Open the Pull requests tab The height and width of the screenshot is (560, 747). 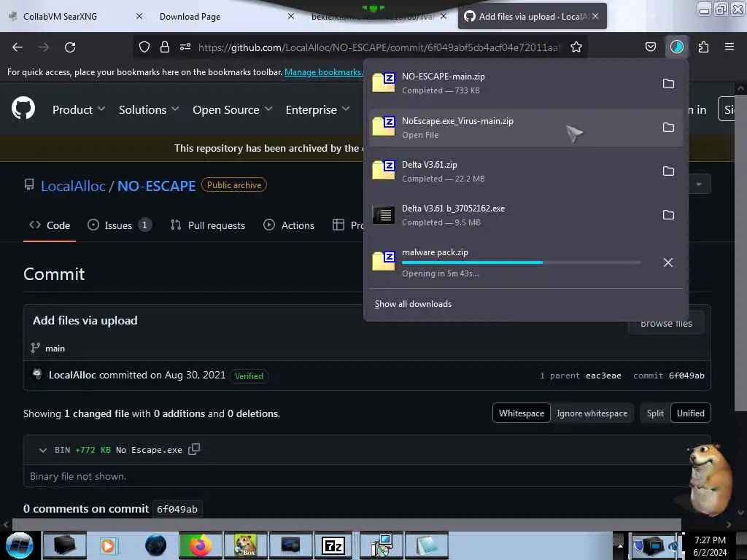(x=208, y=225)
